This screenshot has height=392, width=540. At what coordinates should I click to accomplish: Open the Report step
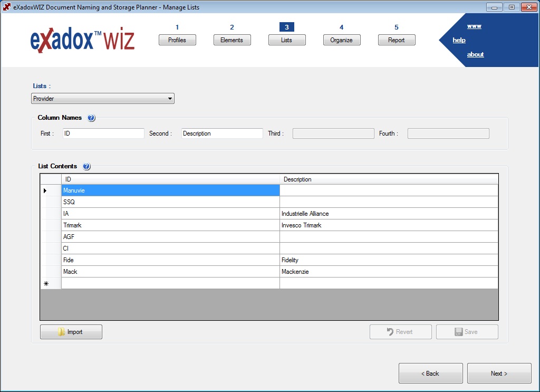(x=397, y=40)
